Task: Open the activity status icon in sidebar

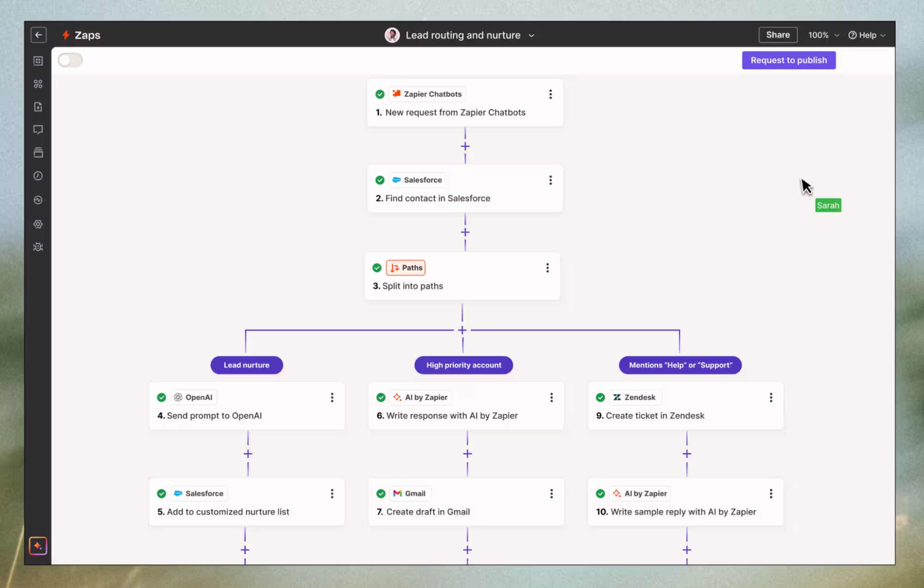Action: click(38, 200)
